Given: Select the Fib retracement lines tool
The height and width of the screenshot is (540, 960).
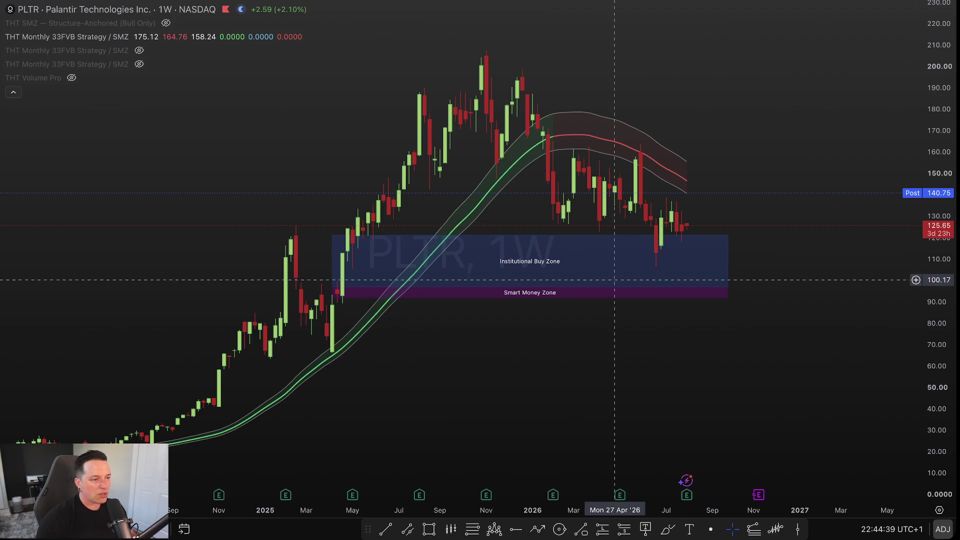Looking at the screenshot, I should tap(472, 529).
